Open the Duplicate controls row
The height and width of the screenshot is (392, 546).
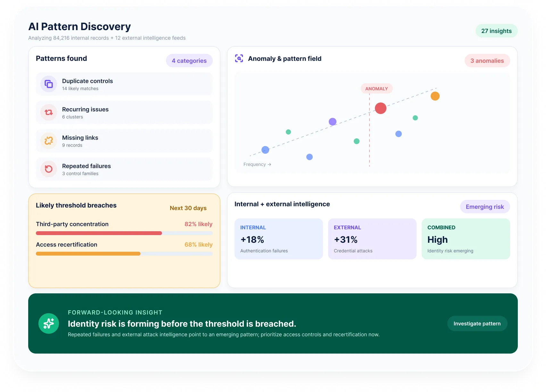tap(124, 84)
